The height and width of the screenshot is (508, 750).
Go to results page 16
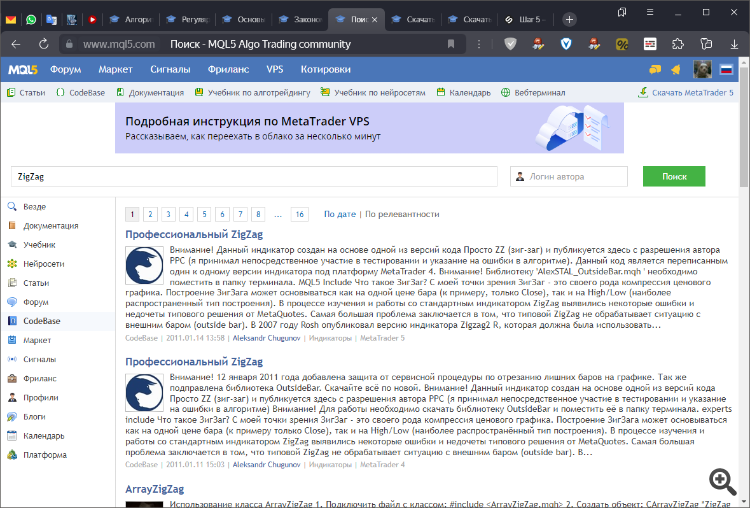pos(299,214)
